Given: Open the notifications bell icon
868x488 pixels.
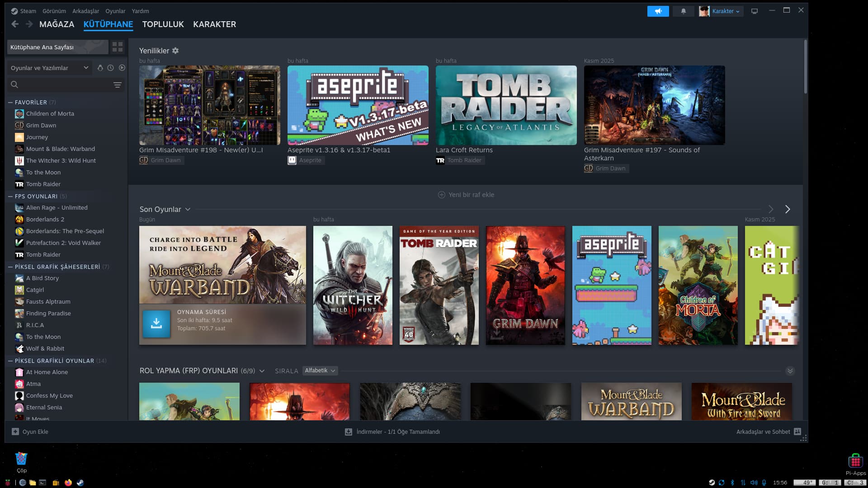Looking at the screenshot, I should [x=683, y=11].
